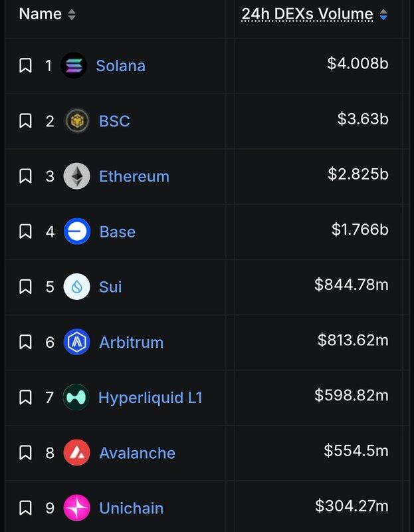Image resolution: width=414 pixels, height=532 pixels.
Task: Click the BSC chain logo icon
Action: point(76,121)
